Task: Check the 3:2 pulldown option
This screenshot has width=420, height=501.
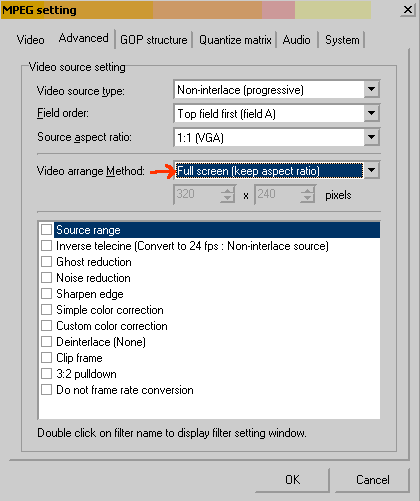Action: pyautogui.click(x=46, y=374)
